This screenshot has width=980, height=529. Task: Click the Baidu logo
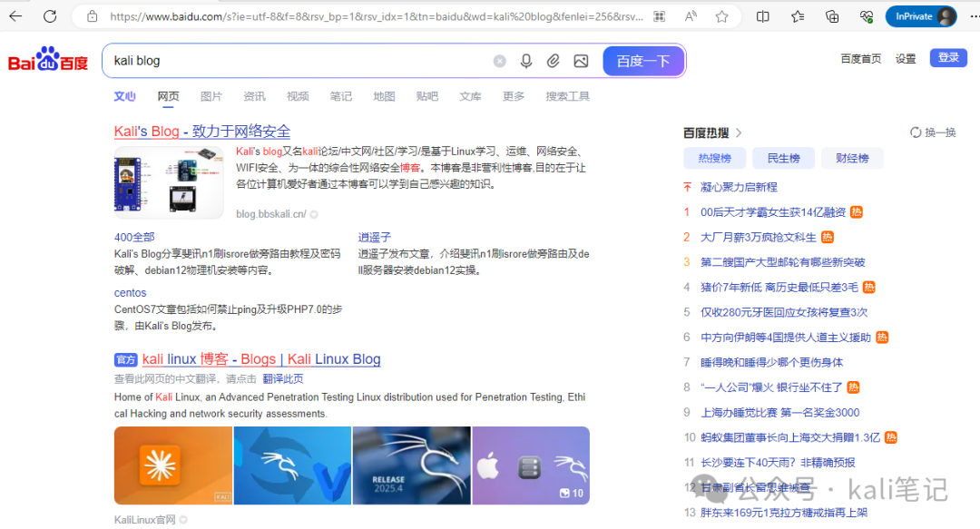tap(48, 60)
